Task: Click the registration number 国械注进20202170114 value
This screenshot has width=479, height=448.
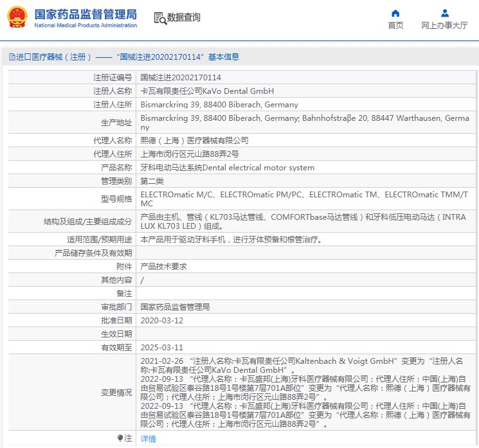Action: (x=181, y=78)
